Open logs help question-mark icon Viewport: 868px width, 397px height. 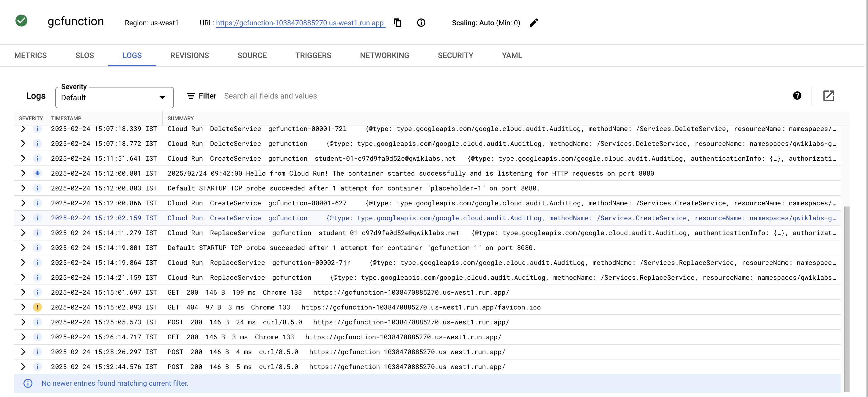pyautogui.click(x=797, y=96)
